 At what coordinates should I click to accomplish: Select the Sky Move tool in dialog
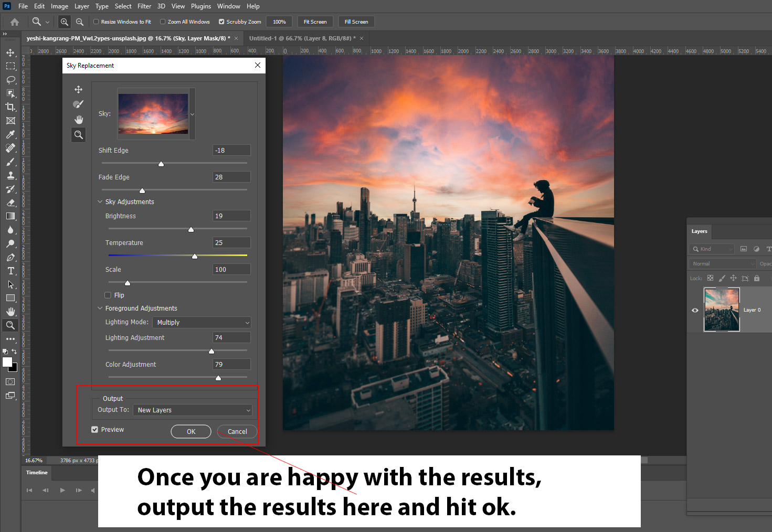(78, 90)
